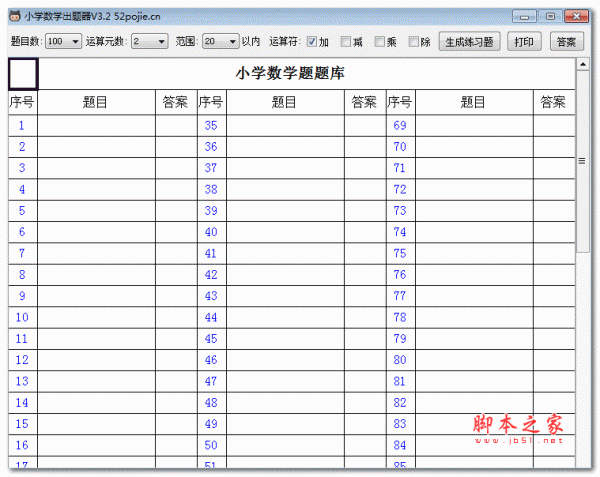Select sequence number 74 cell

coord(401,232)
